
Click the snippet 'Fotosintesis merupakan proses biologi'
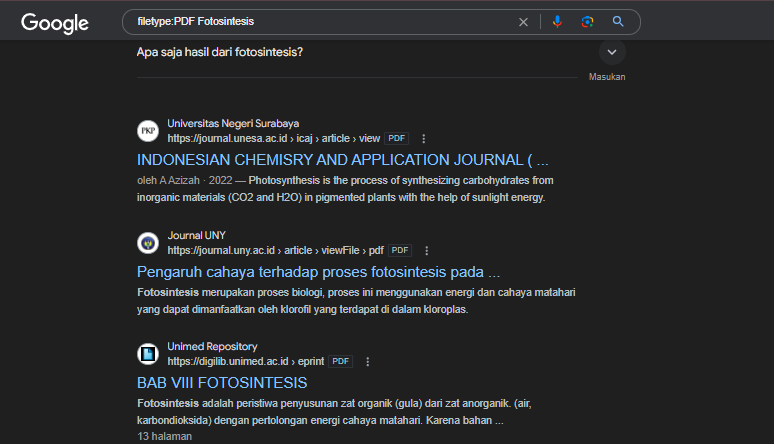[x=356, y=301]
